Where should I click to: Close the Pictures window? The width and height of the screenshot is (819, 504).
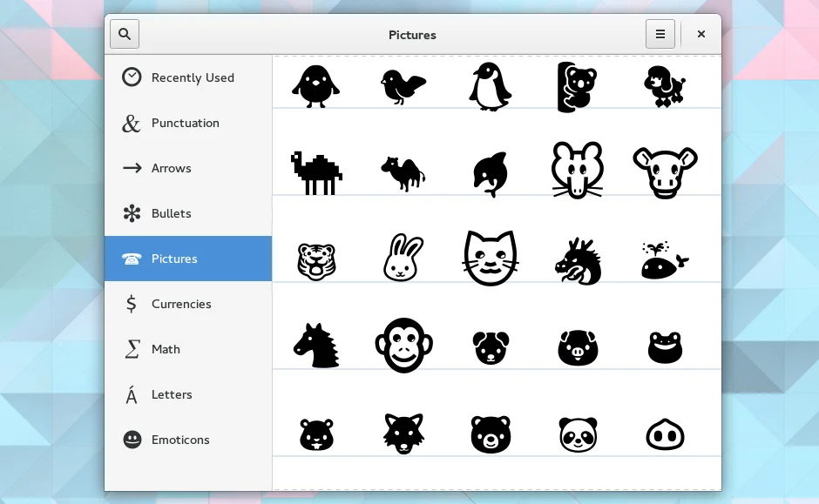(x=701, y=34)
